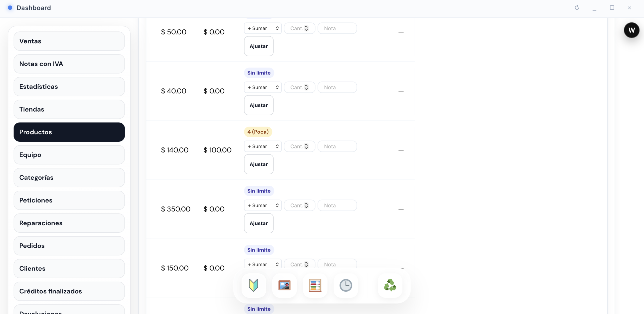Go to Notas con IVA

pyautogui.click(x=69, y=64)
